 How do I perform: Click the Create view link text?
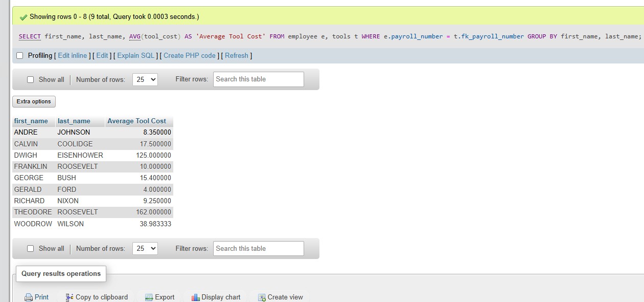[x=285, y=297]
